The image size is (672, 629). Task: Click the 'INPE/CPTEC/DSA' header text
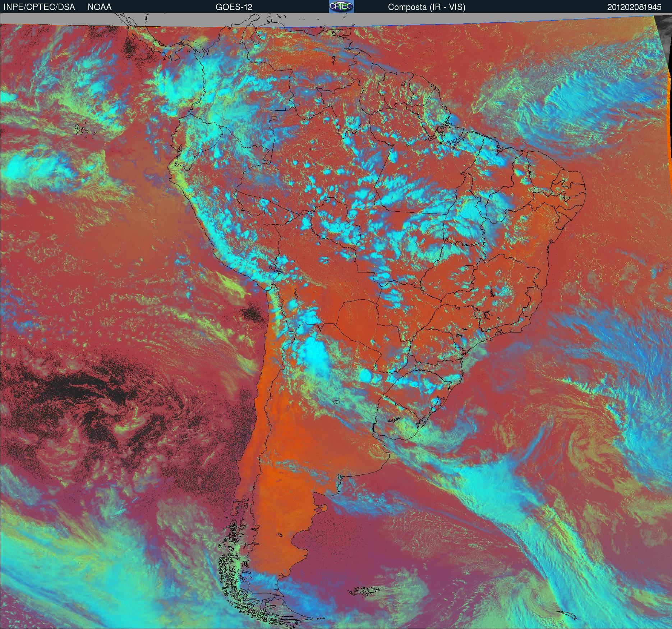click(x=39, y=7)
